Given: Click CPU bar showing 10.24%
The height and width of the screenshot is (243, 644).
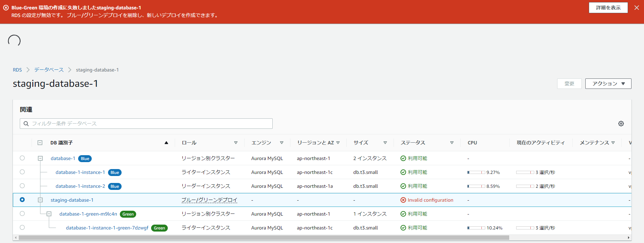Looking at the screenshot, I should coord(476,228).
